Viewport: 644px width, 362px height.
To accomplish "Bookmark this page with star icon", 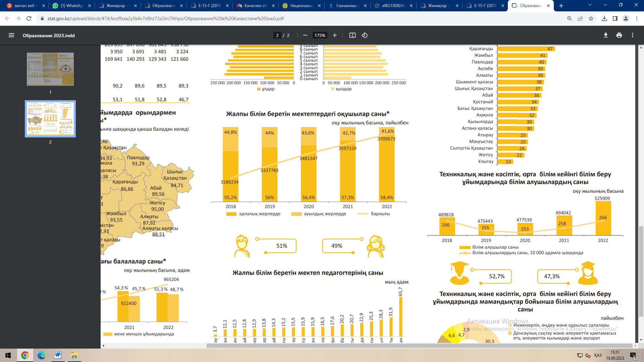I will pos(591,18).
